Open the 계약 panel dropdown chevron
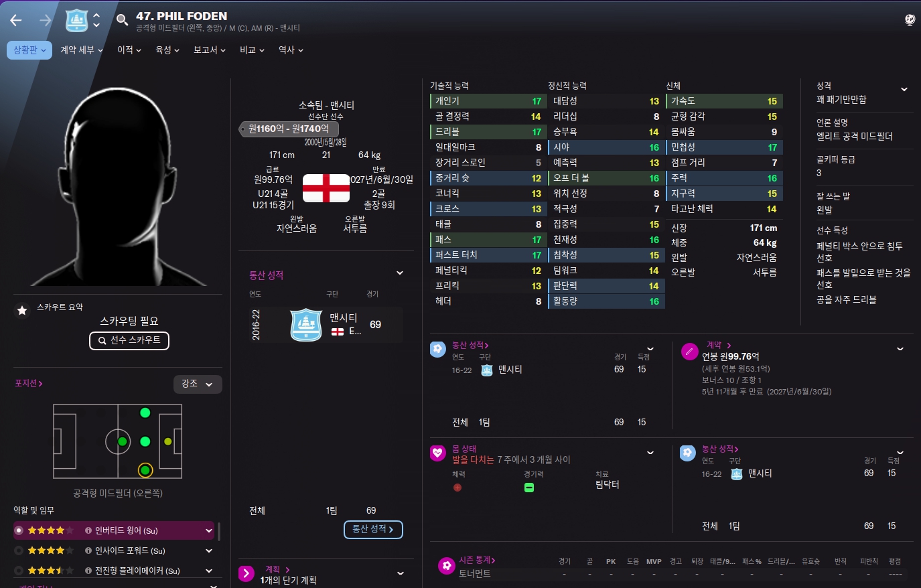The height and width of the screenshot is (588, 921). tap(900, 349)
